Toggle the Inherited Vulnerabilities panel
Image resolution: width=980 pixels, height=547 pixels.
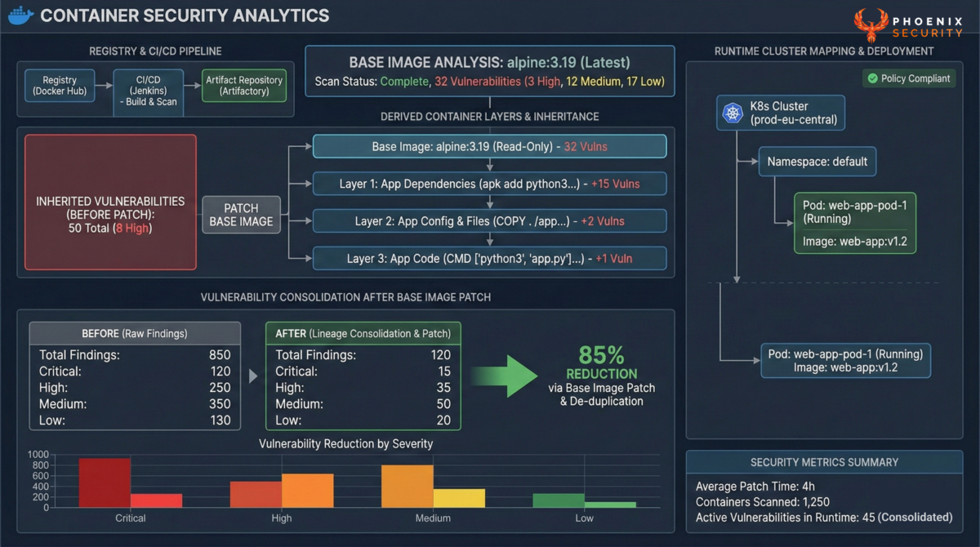(x=109, y=201)
